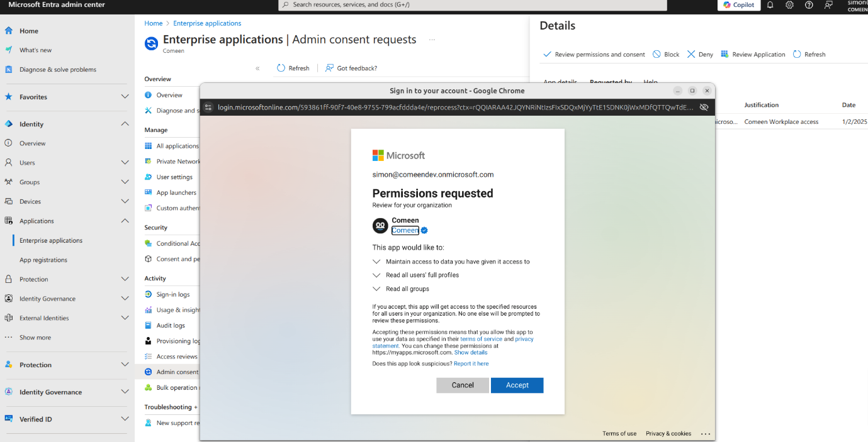Open the notifications bell icon
Image resolution: width=868 pixels, height=442 pixels.
click(x=770, y=5)
